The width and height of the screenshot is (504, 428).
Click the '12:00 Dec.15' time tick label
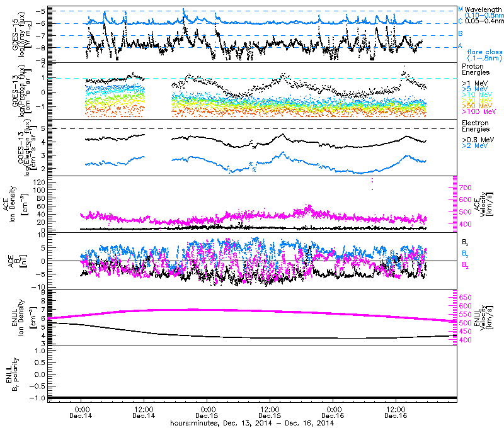click(x=270, y=413)
